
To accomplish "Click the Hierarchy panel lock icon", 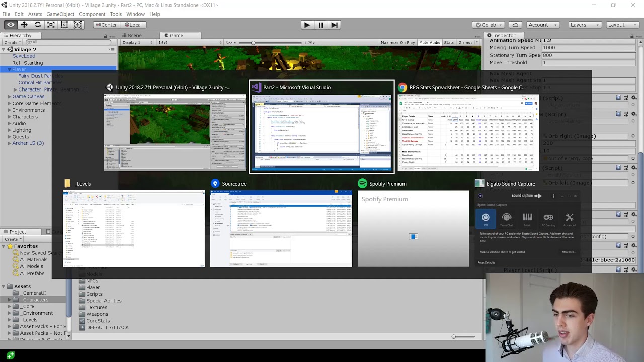I will (x=106, y=36).
